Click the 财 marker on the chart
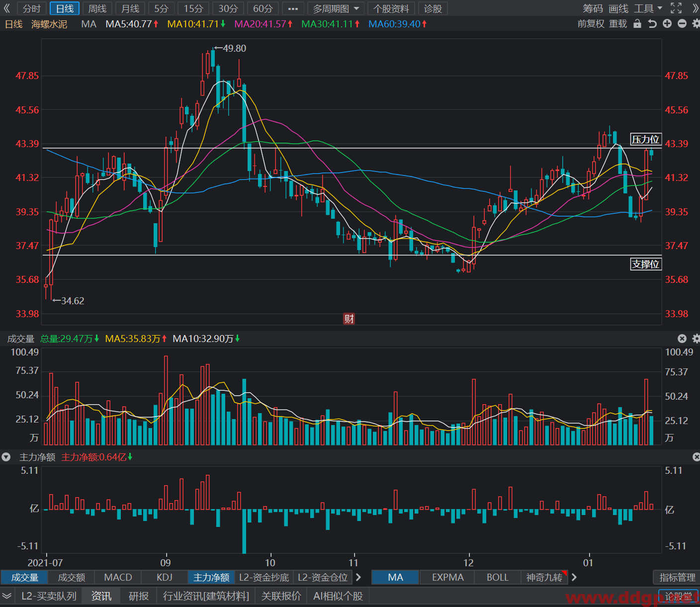 tap(349, 319)
